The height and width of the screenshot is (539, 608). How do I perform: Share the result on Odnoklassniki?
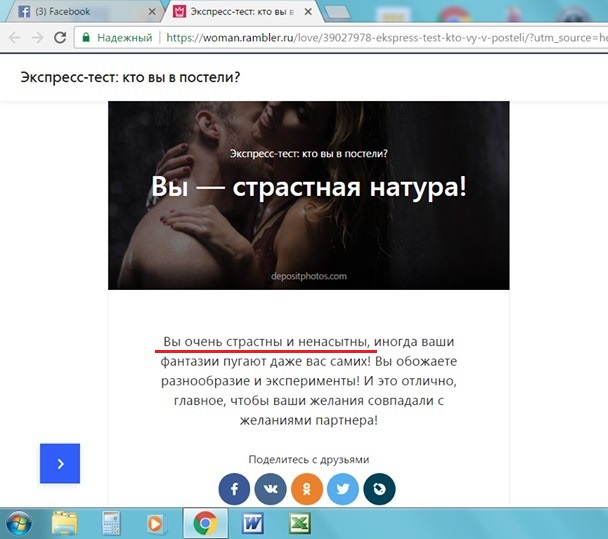pyautogui.click(x=308, y=488)
